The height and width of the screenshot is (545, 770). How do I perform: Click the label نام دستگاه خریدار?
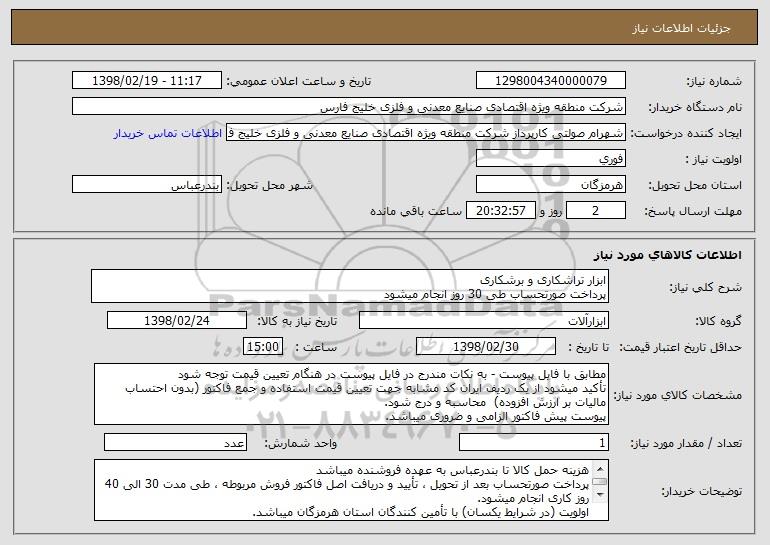(695, 108)
